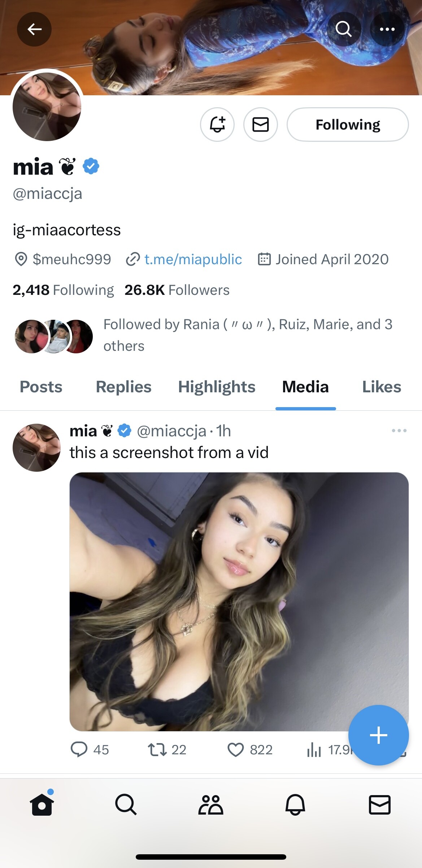Viewport: 422px width, 868px height.
Task: Like the post with 822 likes
Action: coord(236,750)
